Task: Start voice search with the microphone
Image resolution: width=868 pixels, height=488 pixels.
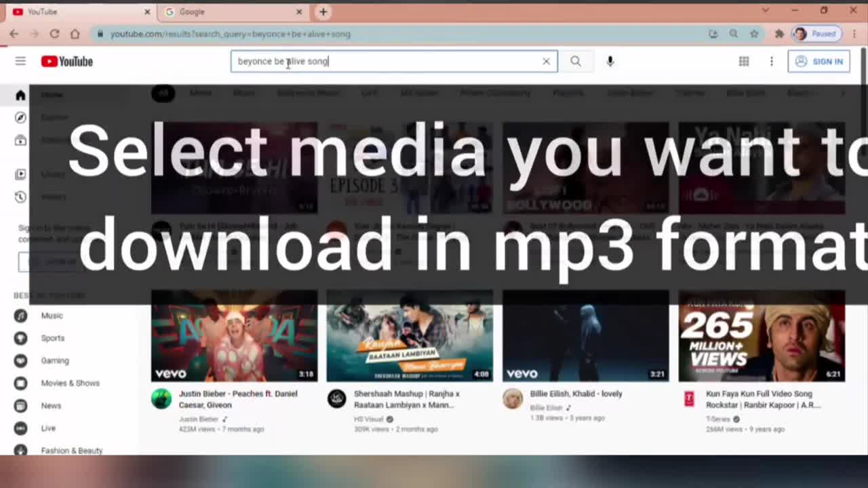Action: coord(610,61)
